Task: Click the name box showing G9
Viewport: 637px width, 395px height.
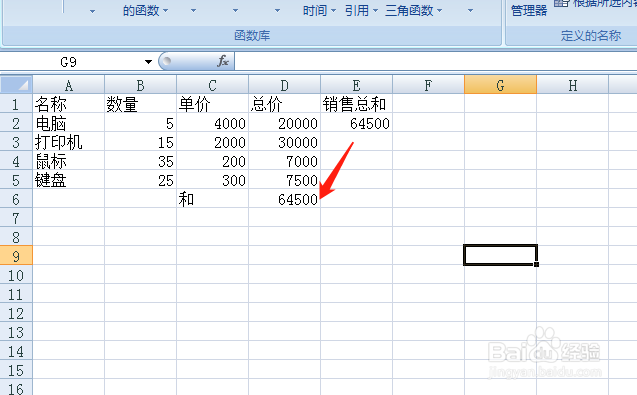Action: tap(68, 62)
